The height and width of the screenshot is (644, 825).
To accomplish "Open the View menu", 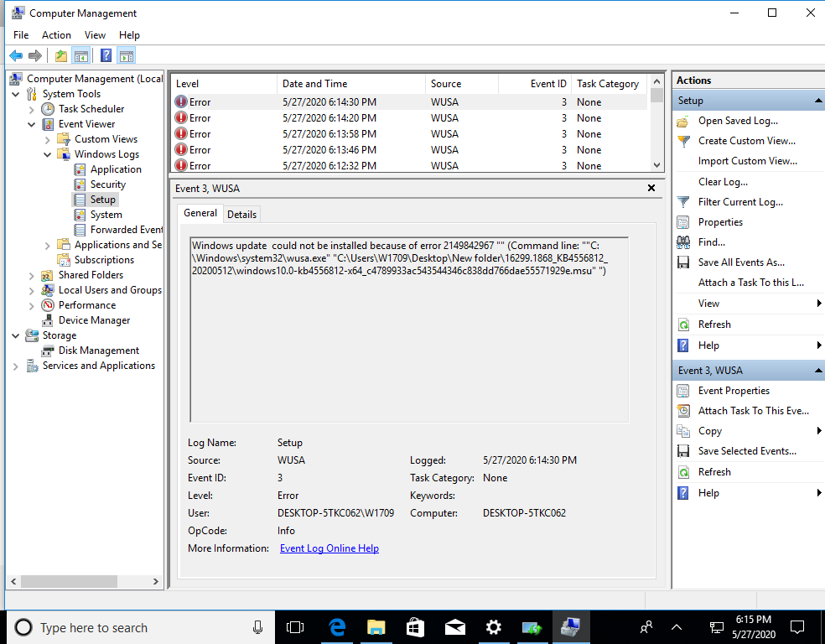I will point(95,35).
